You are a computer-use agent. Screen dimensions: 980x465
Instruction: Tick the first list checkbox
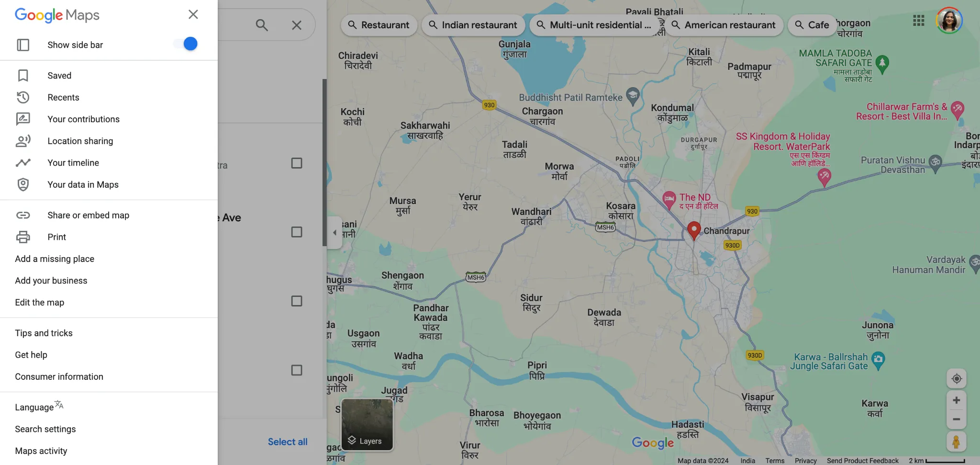click(297, 163)
